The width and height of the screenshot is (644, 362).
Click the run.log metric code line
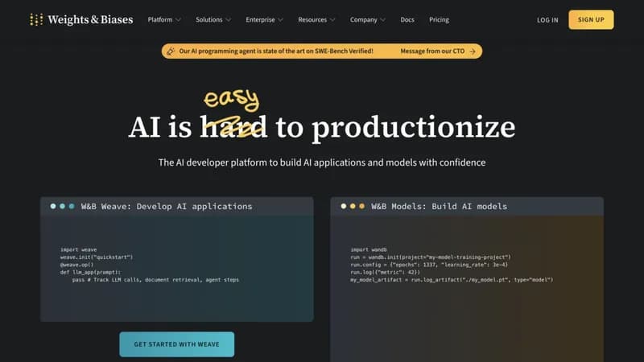[386, 272]
